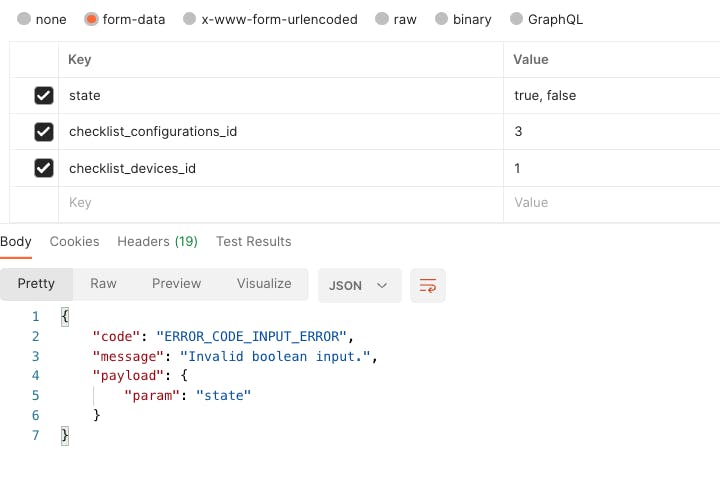Click the wrap lines icon button
The width and height of the screenshot is (720, 480).
point(428,285)
